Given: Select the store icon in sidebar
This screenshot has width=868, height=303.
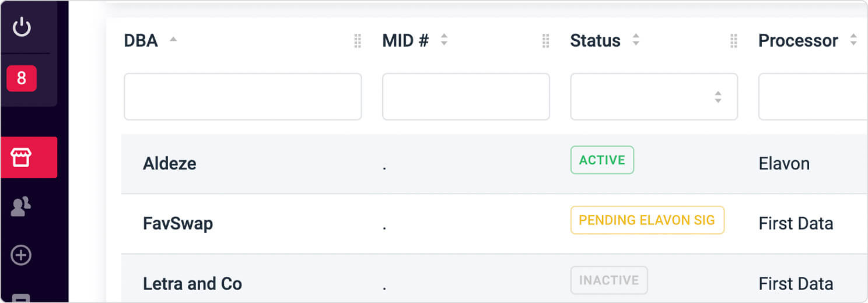Looking at the screenshot, I should (x=22, y=157).
